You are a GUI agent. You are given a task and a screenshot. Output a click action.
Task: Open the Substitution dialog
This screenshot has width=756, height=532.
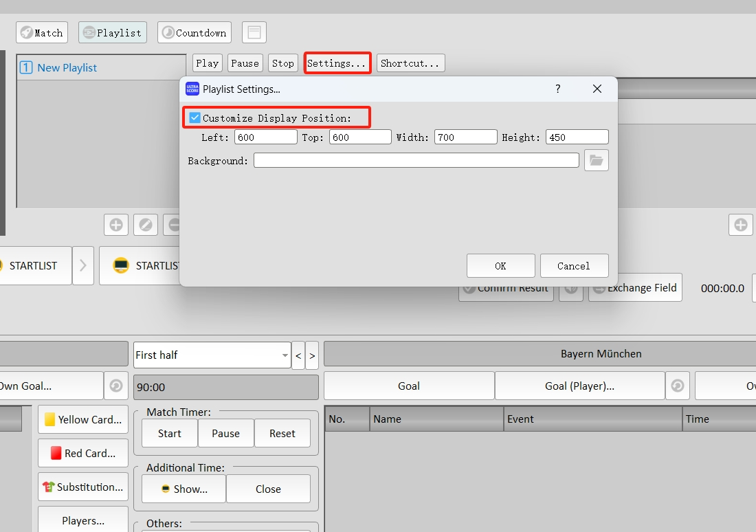pos(83,487)
